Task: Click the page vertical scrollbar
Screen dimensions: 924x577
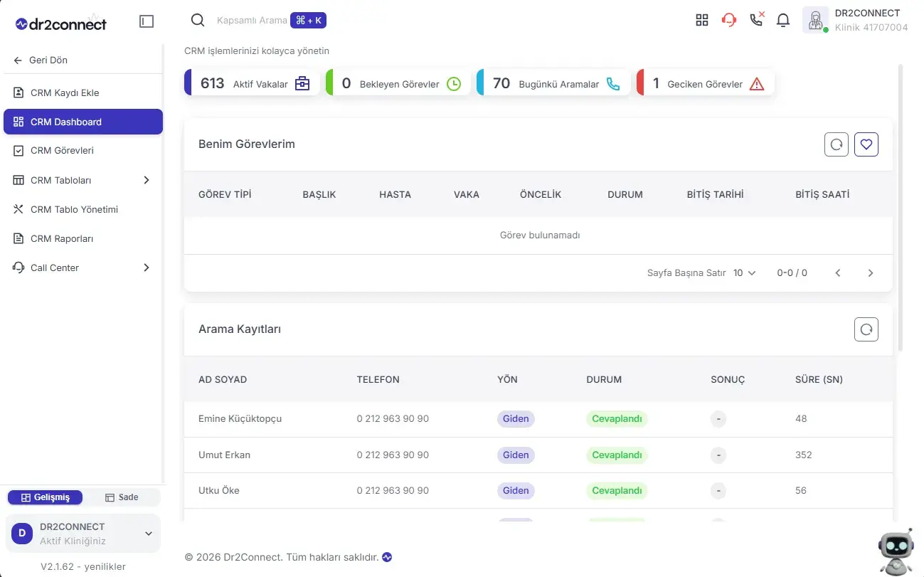Action: point(901,206)
